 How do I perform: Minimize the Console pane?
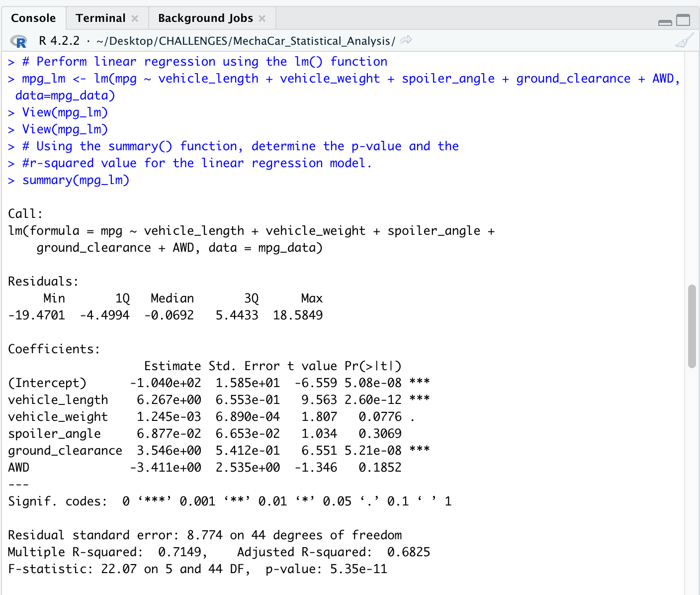pyautogui.click(x=665, y=22)
